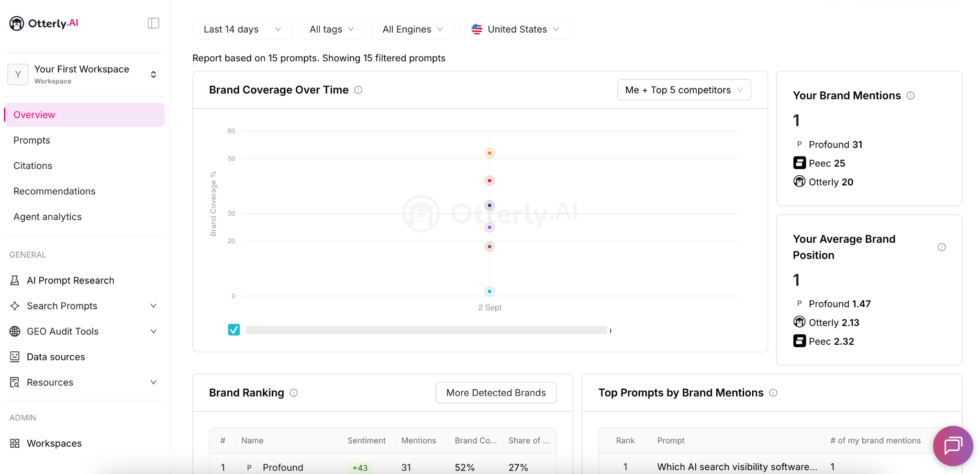
Task: Open the Me + Top 5 competitors dropdown
Action: tap(684, 90)
